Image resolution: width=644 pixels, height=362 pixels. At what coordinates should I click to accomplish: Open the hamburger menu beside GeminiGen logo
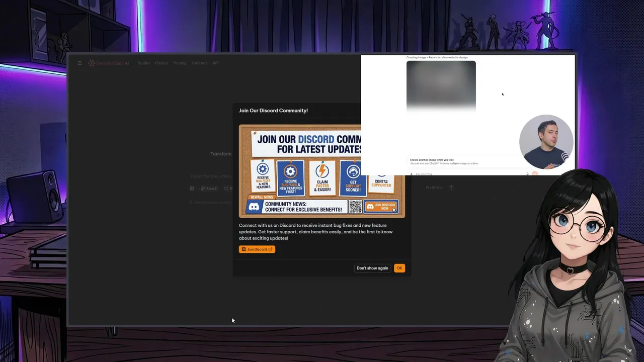pos(79,63)
